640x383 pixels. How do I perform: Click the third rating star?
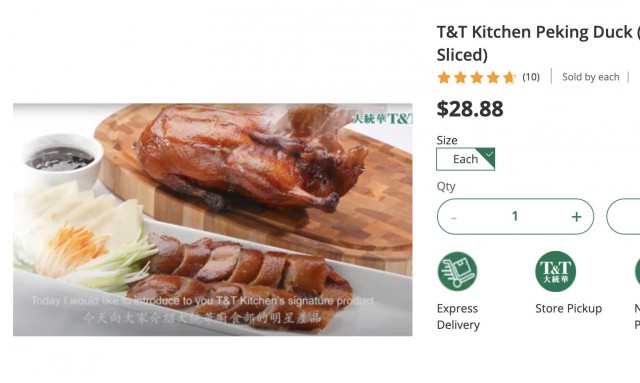[x=476, y=77]
